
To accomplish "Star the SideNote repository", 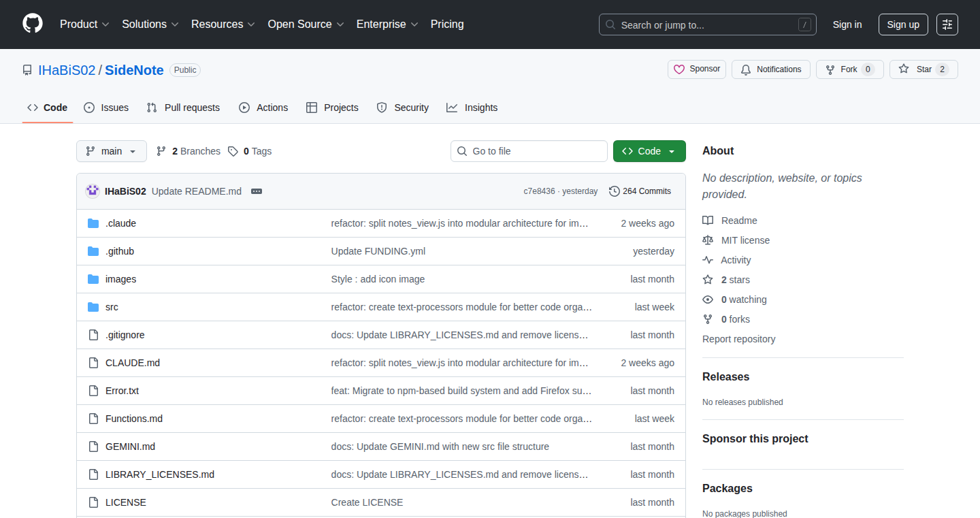I will (924, 69).
